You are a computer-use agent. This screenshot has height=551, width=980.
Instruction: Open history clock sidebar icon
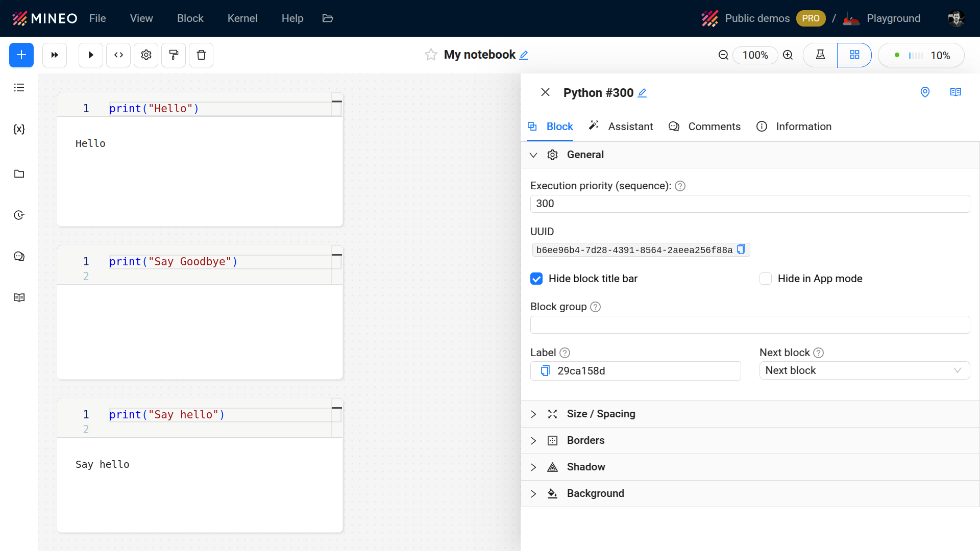pos(19,215)
